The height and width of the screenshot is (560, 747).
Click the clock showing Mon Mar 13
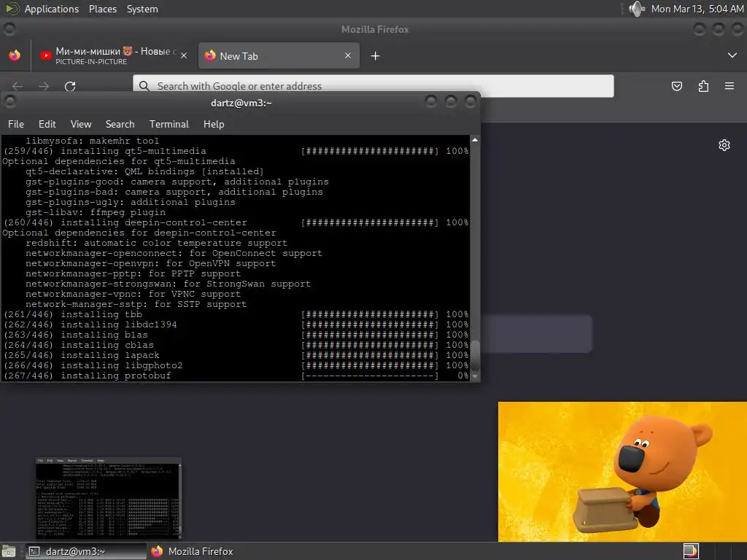[x=697, y=9]
